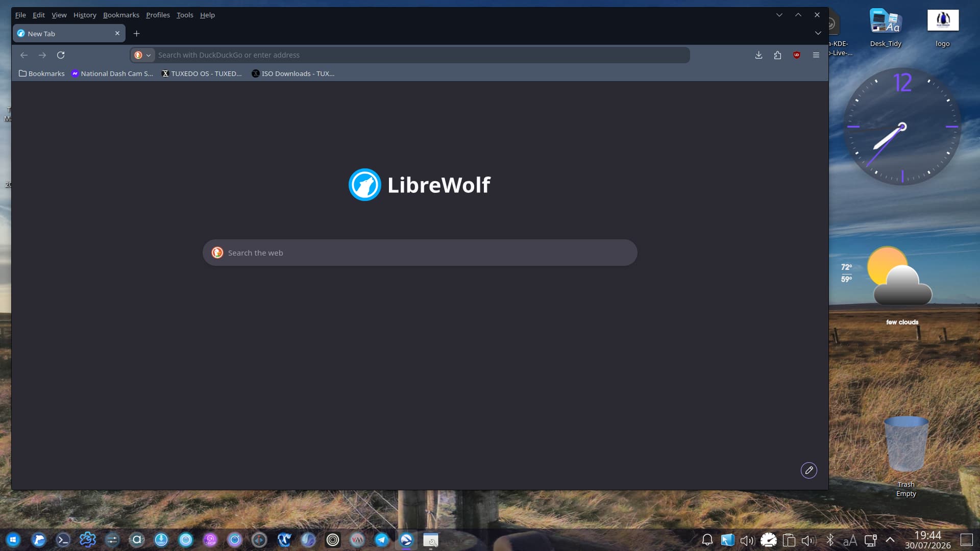Click the aA icon in the system tray
The image size is (980, 551).
tap(850, 540)
